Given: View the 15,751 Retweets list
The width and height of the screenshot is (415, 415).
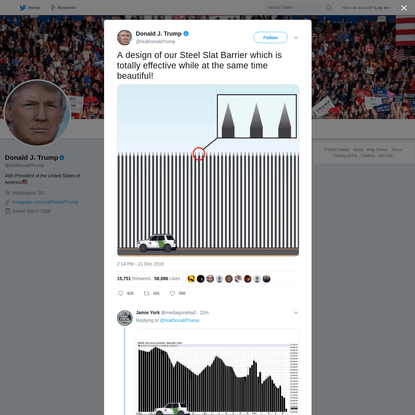Looking at the screenshot, I should (x=134, y=279).
